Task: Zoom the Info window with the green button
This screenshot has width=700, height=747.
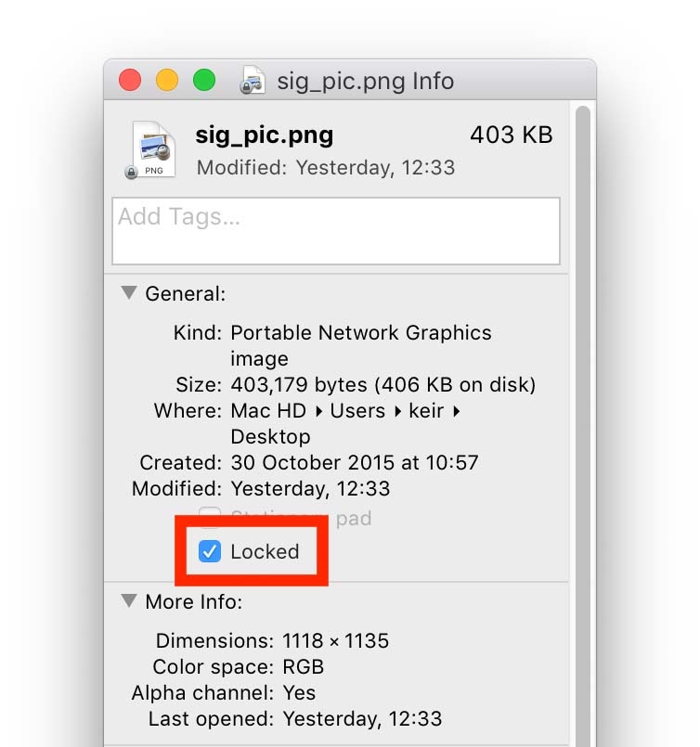Action: [x=204, y=81]
